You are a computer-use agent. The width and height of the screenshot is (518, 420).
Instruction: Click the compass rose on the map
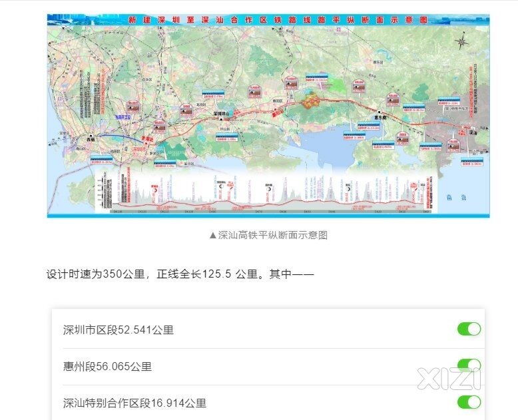pyautogui.click(x=462, y=42)
